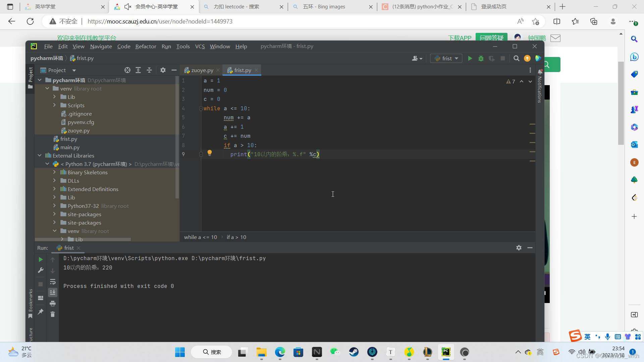This screenshot has width=644, height=362.
Task: Open the Notifications bell icon
Action: point(540,72)
